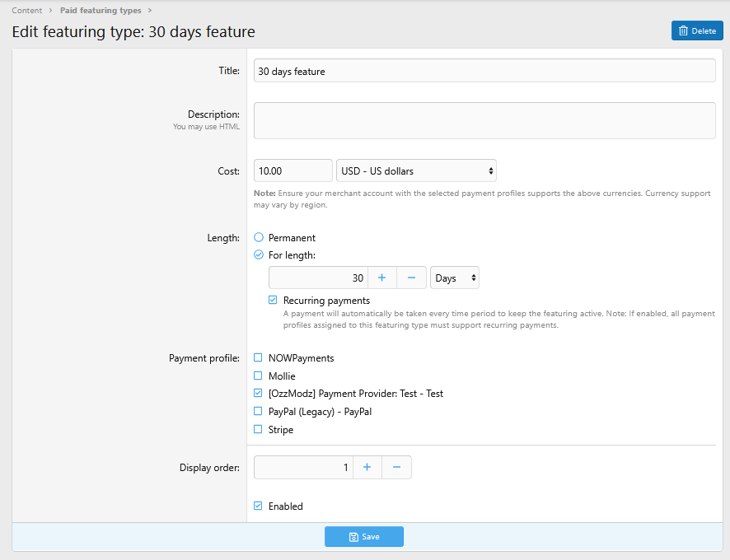Viewport: 730px width, 560px height.
Task: Open the currency dropdown USD - US dollars
Action: tap(416, 170)
